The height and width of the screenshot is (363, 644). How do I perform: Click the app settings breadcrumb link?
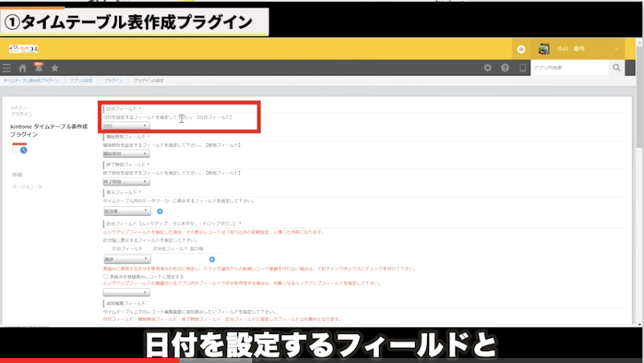pyautogui.click(x=83, y=82)
